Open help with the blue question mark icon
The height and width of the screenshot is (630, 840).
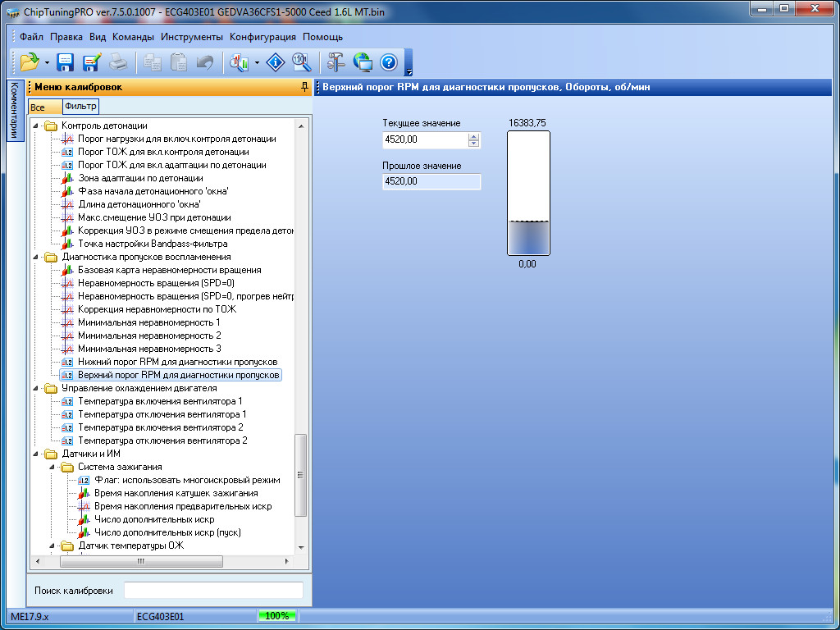pos(388,62)
